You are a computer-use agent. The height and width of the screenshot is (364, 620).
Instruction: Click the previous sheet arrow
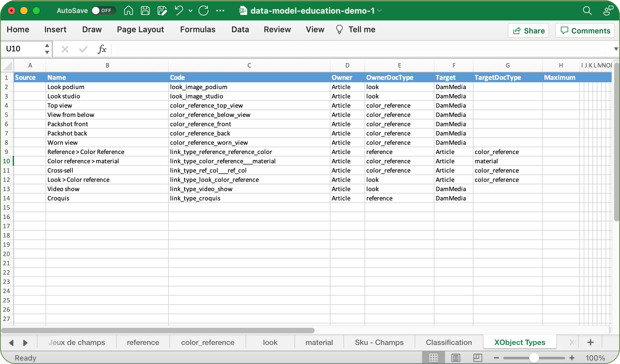(x=11, y=343)
